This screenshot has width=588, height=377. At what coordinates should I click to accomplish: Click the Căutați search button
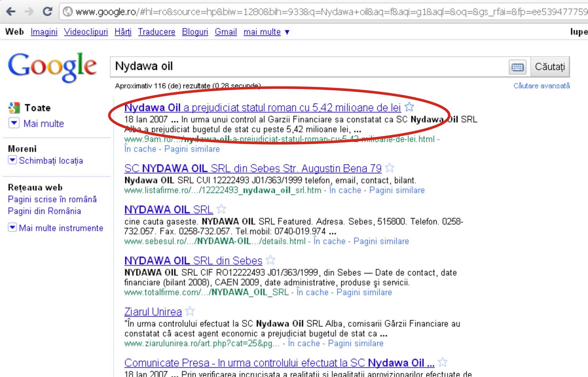(x=550, y=67)
